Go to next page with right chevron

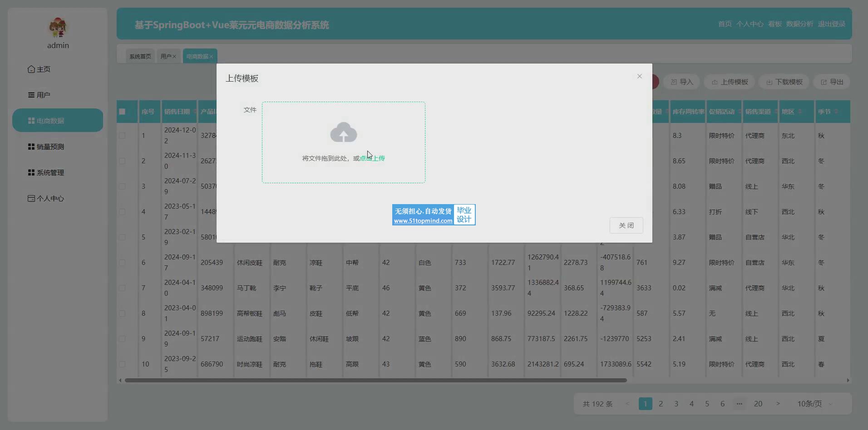click(x=778, y=404)
